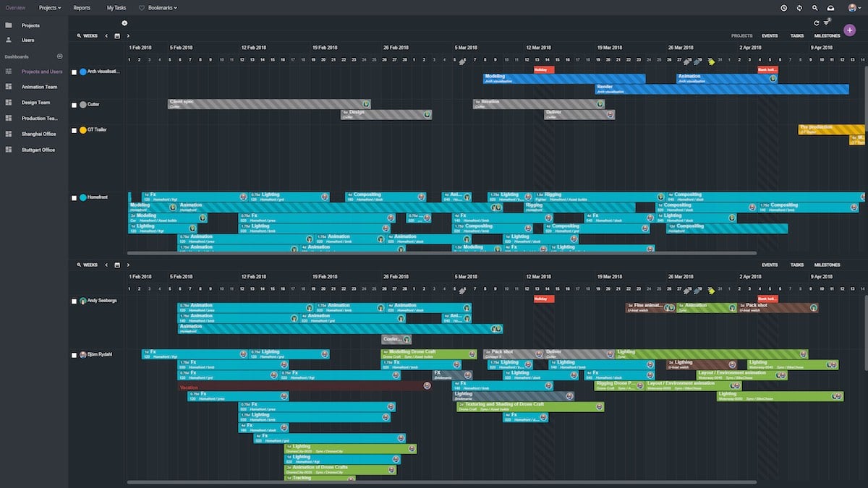868x488 pixels.
Task: Toggle the upper MILESTONES filter button
Action: click(827, 35)
